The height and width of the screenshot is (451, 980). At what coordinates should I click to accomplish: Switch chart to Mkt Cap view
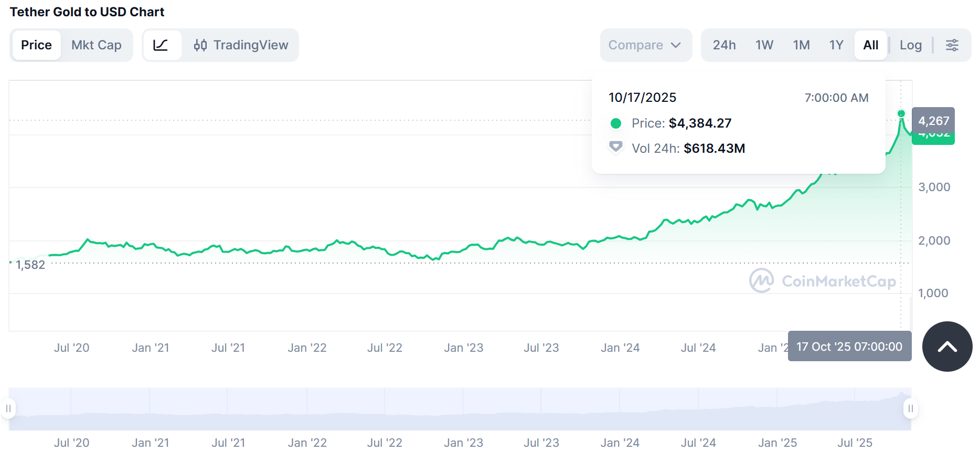click(97, 45)
